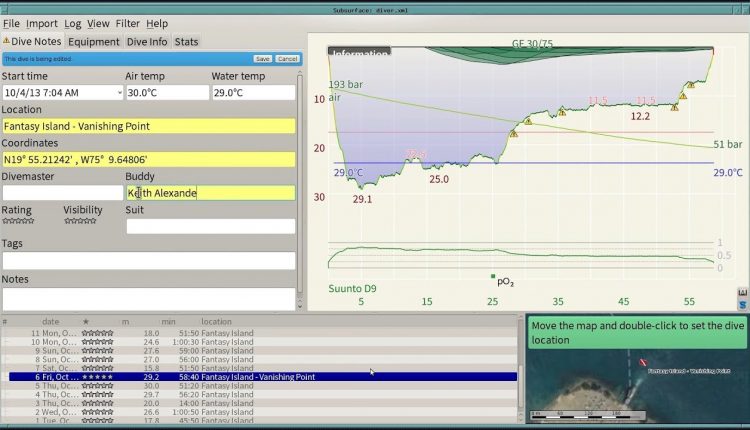Click the GE 30/75 label on profile
Viewport: 750px width, 430px height.
532,44
